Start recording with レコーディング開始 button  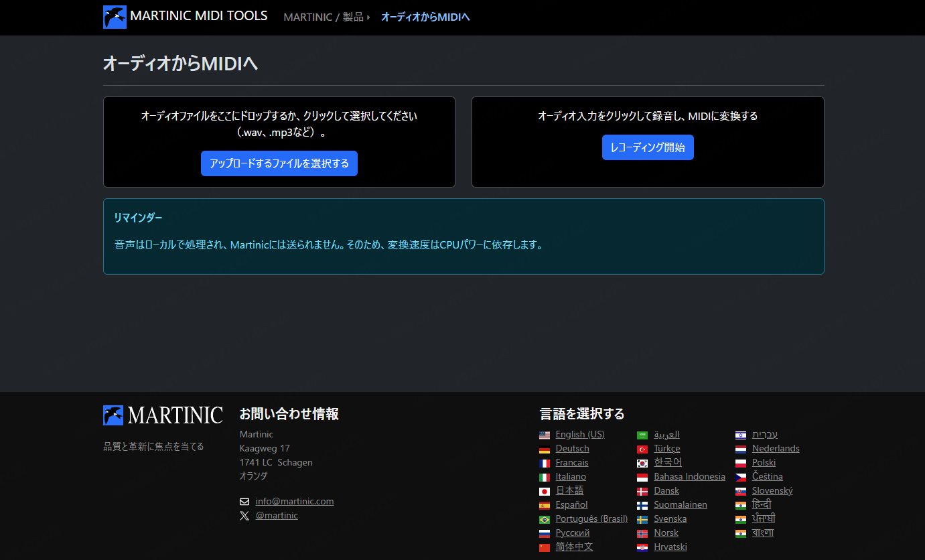click(648, 147)
